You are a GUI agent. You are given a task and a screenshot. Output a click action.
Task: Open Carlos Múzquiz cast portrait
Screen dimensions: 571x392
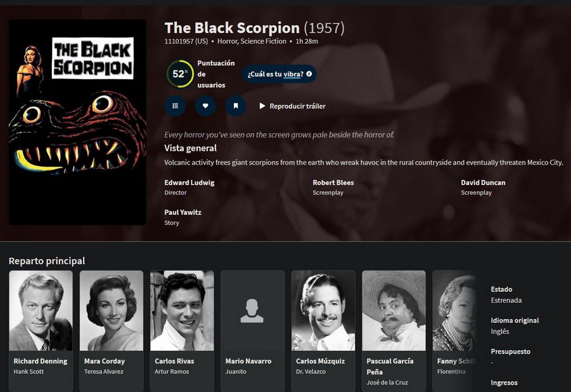click(x=323, y=310)
